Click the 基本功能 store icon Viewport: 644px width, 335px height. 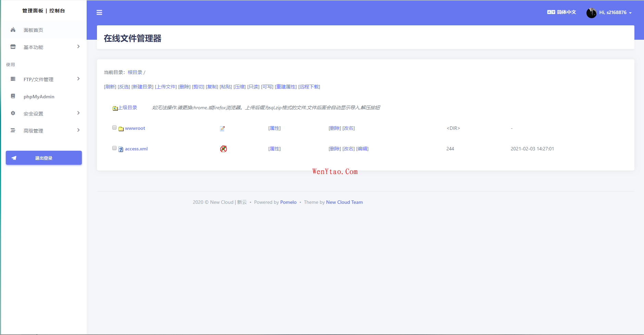coord(13,47)
